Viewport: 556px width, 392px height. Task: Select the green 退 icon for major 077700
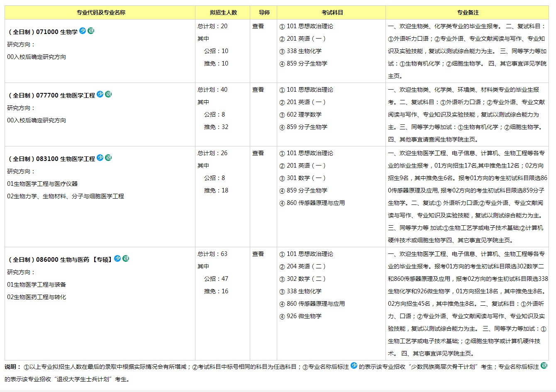(108, 94)
